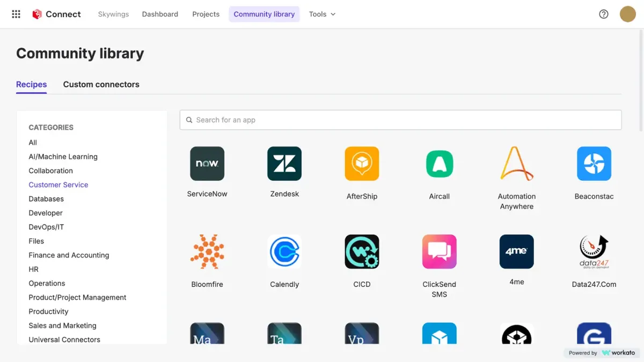Click the Aircall name label
The image size is (644, 362).
(440, 196)
